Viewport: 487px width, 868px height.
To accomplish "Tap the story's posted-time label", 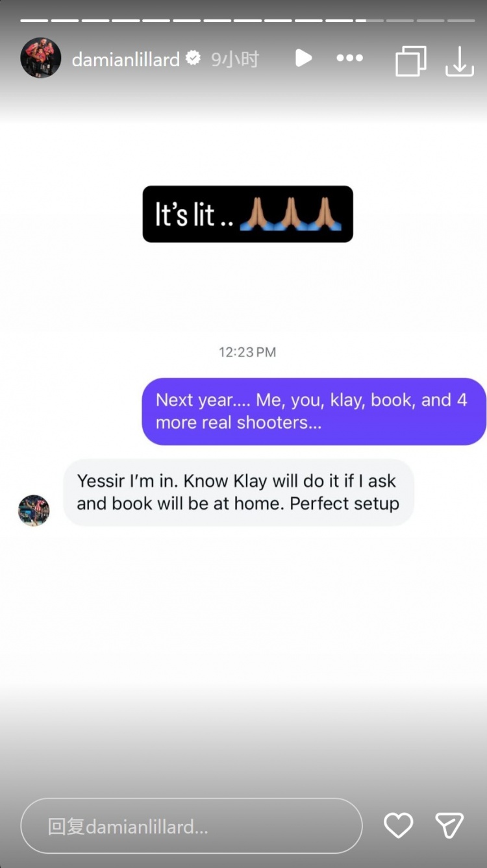I will coord(235,60).
